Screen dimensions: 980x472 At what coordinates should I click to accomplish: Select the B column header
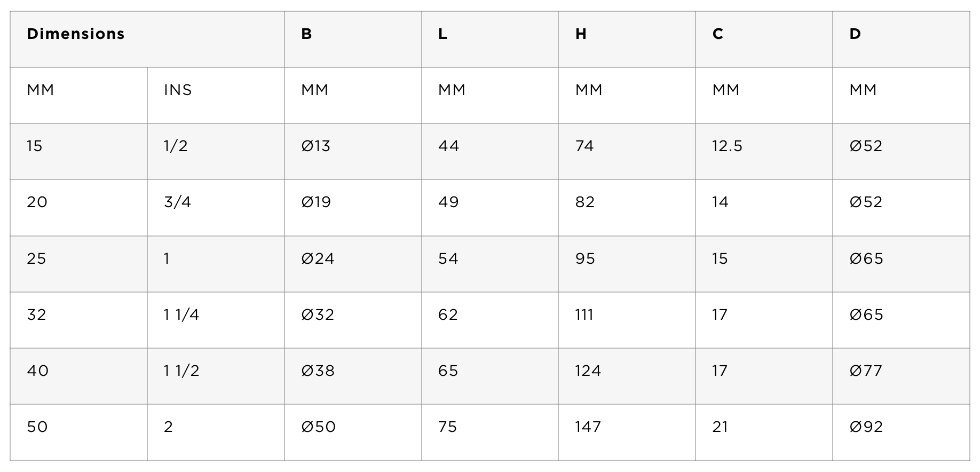click(x=353, y=40)
